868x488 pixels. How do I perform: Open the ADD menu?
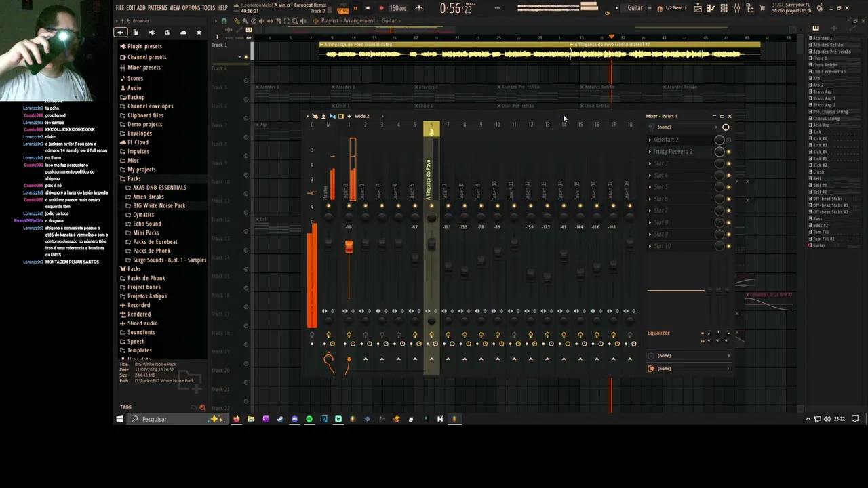point(141,8)
